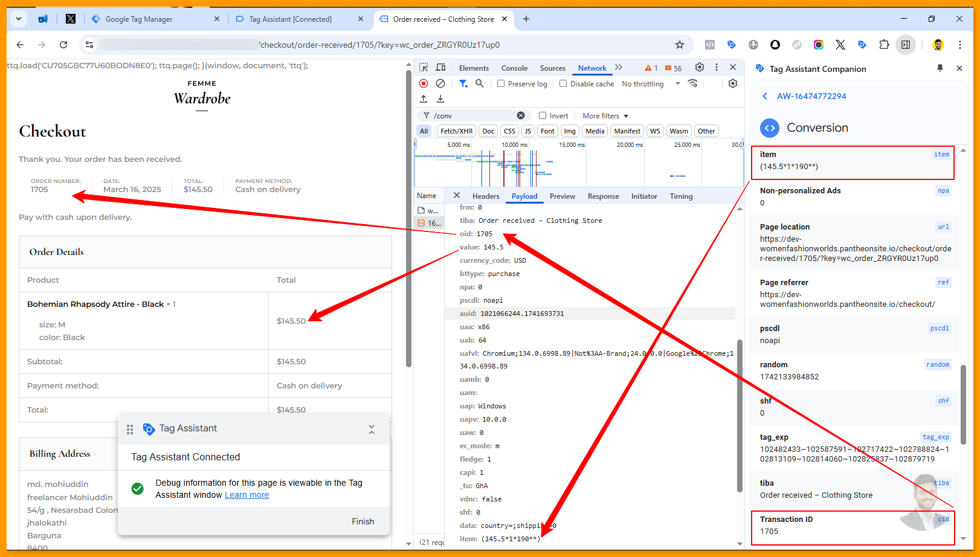This screenshot has width=980, height=557.
Task: Check the Disable cache option
Action: coord(563,84)
